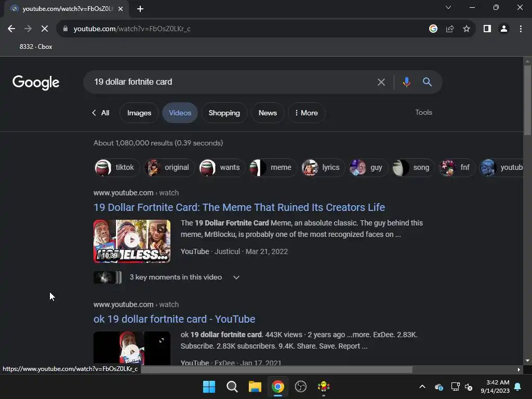This screenshot has height=399, width=532.
Task: Click the key moments preview thumbnail
Action: [107, 277]
